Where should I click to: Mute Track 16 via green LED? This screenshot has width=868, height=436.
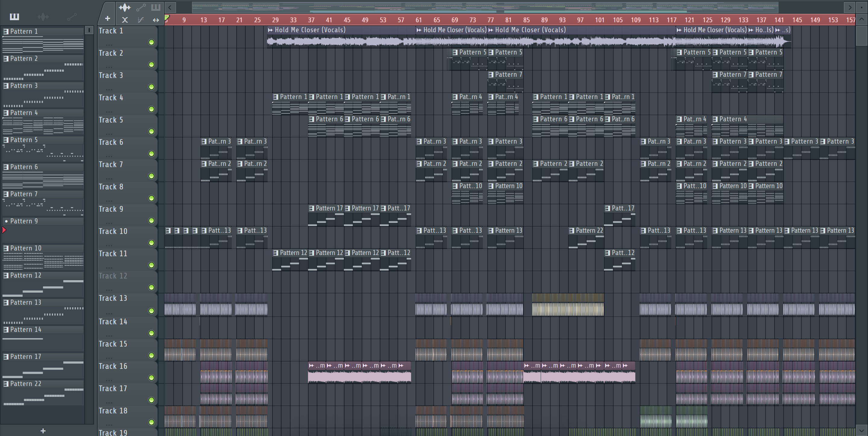pos(151,378)
